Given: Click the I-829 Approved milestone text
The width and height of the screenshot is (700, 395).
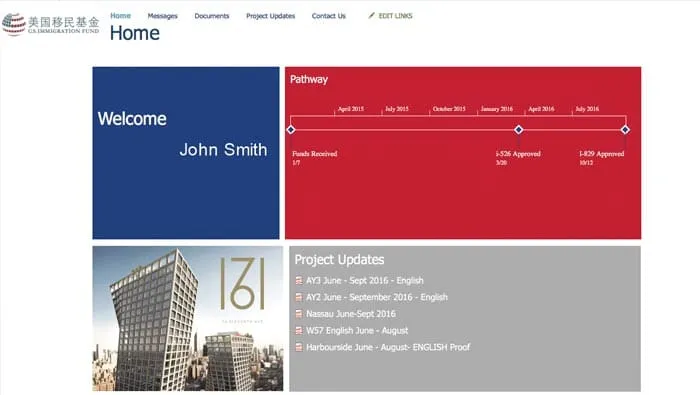Looking at the screenshot, I should pyautogui.click(x=602, y=154).
